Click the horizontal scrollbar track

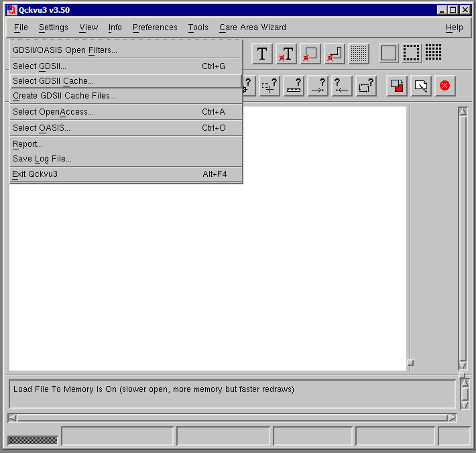pos(232,417)
